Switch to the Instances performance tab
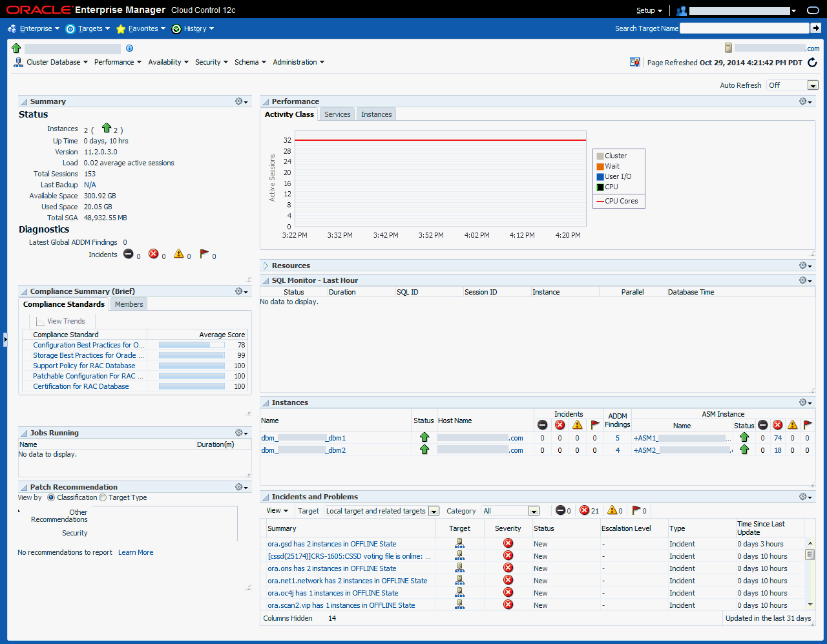 pyautogui.click(x=376, y=114)
